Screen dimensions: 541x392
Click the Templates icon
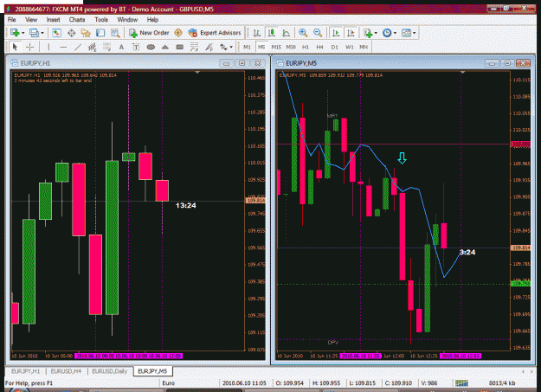click(406, 33)
